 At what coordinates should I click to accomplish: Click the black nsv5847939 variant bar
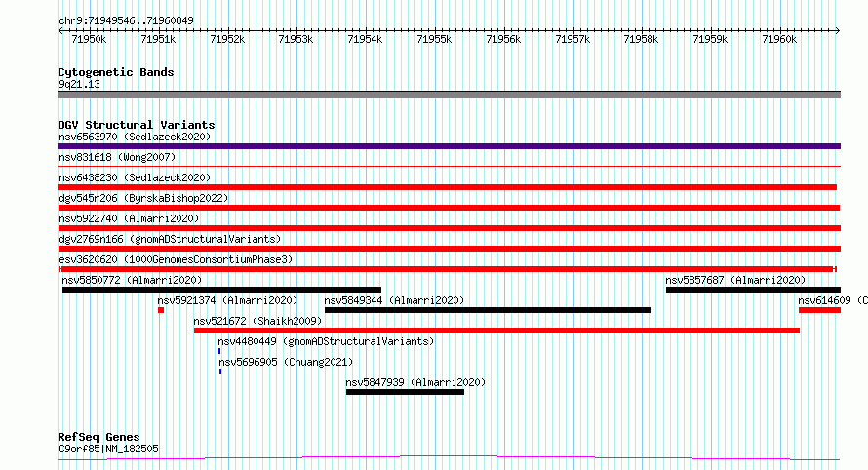pyautogui.click(x=405, y=392)
